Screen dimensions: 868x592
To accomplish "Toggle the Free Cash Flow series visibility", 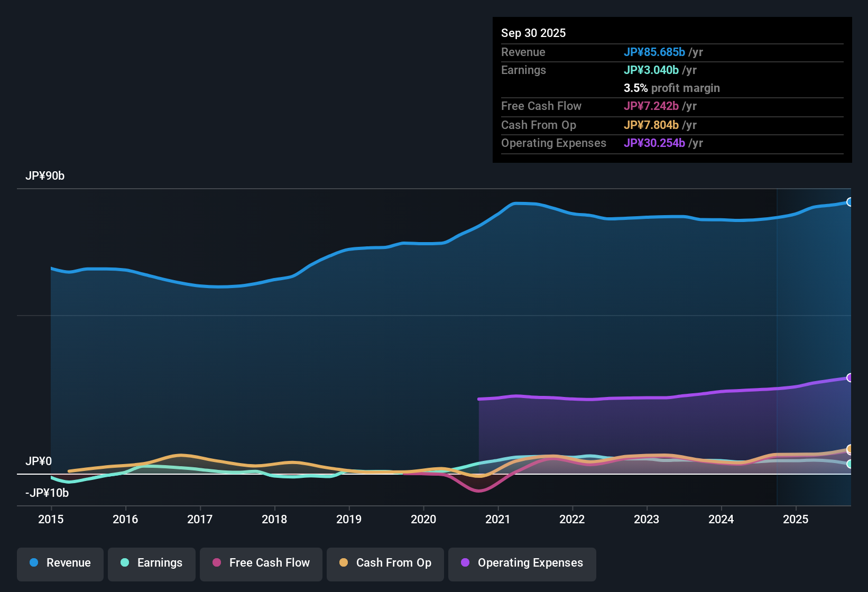I will (261, 563).
